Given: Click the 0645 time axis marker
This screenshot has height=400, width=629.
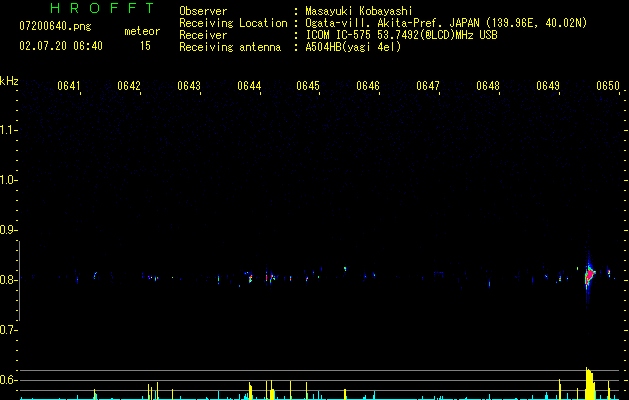Looking at the screenshot, I should [x=308, y=86].
